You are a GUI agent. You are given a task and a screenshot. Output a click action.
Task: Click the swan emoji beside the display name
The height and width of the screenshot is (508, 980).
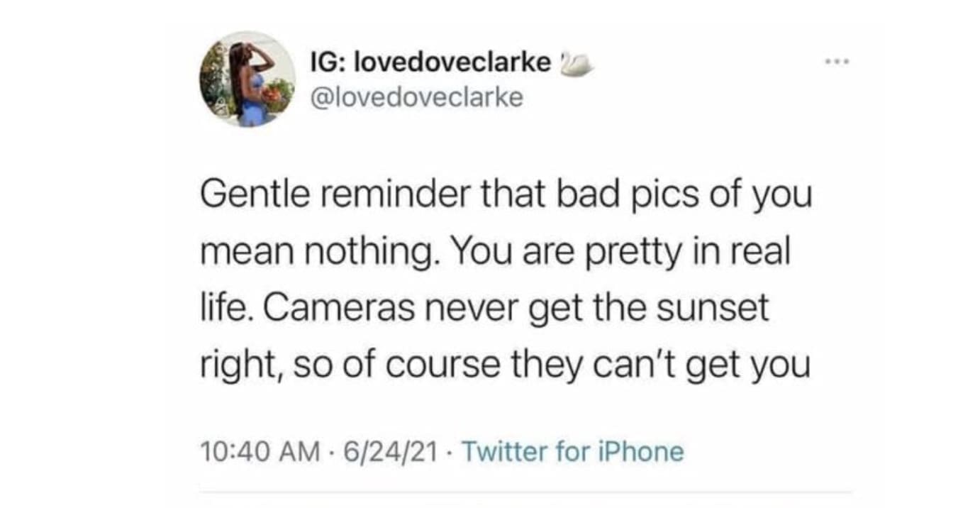coord(576,64)
